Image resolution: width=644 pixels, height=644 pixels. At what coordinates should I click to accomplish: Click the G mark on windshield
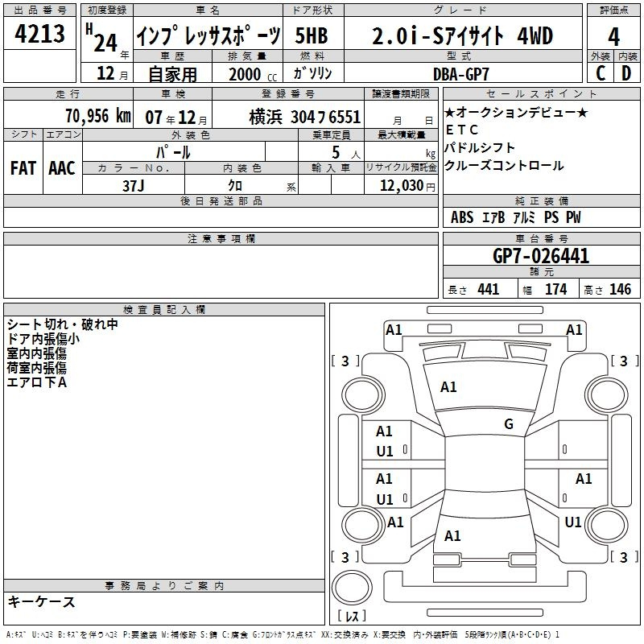(509, 423)
